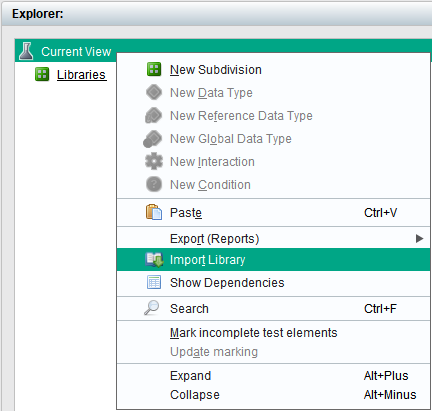This screenshot has width=432, height=411.
Task: Click the Import Library book icon
Action: coord(154,260)
